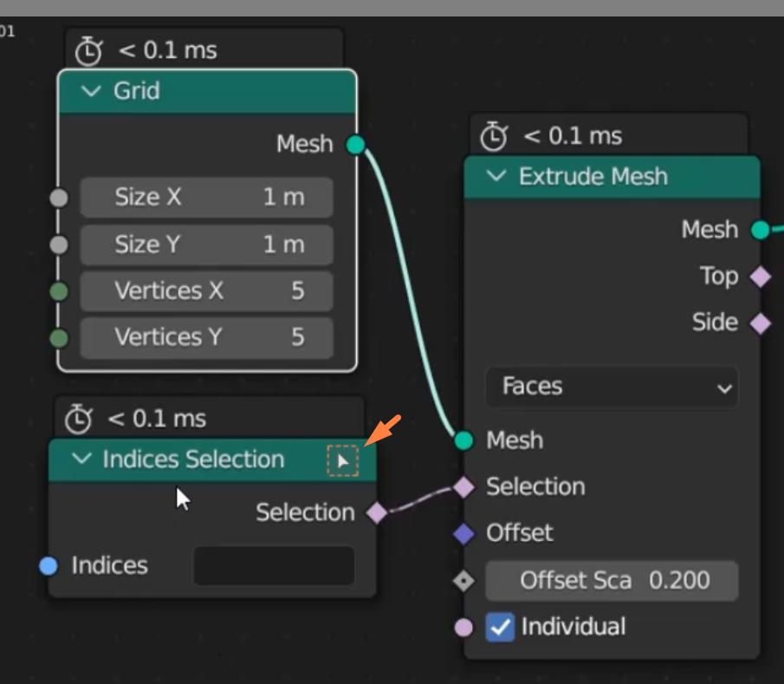This screenshot has height=684, width=784.
Task: Click the Extrude Mesh node's Mesh output socket
Action: click(x=761, y=230)
